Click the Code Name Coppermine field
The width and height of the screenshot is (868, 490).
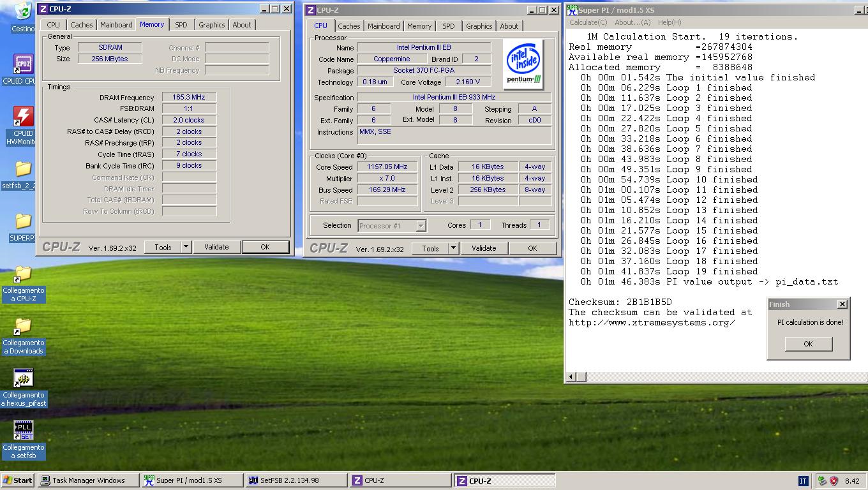392,59
